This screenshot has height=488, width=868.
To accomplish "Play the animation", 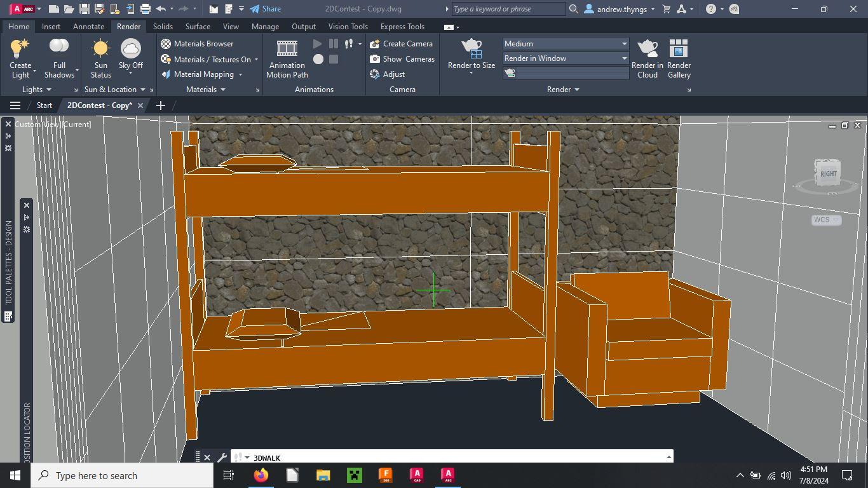I will pyautogui.click(x=318, y=44).
